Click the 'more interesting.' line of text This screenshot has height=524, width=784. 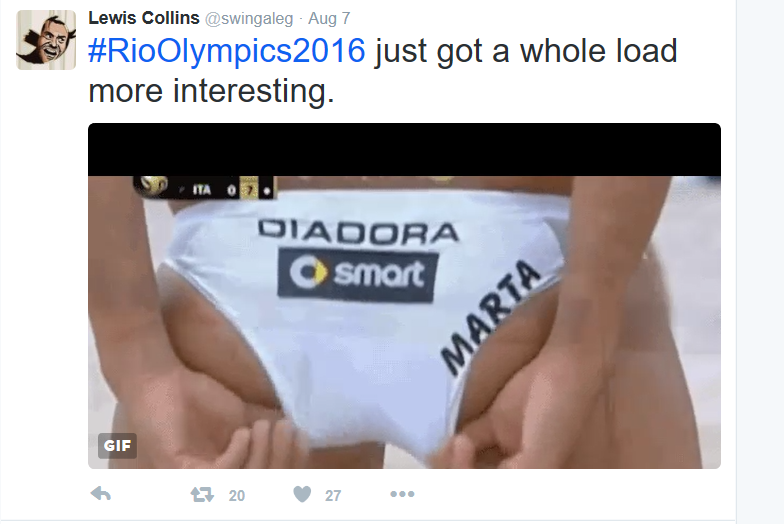211,91
